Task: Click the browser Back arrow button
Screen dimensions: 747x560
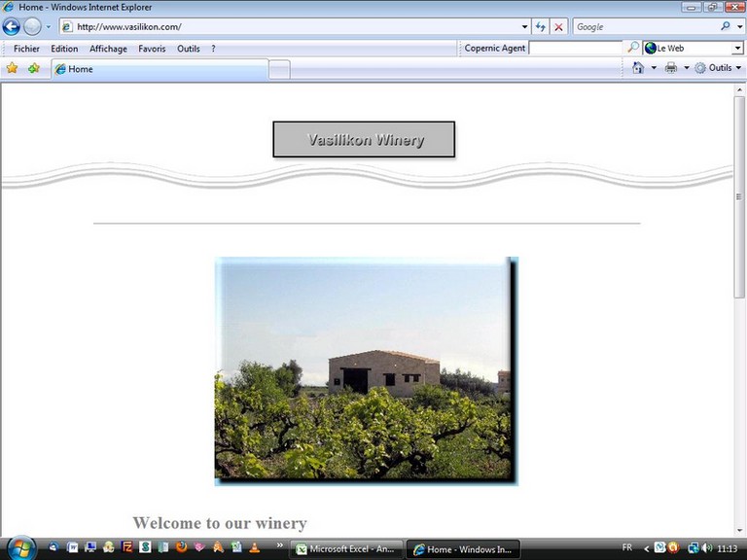Action: [x=12, y=27]
